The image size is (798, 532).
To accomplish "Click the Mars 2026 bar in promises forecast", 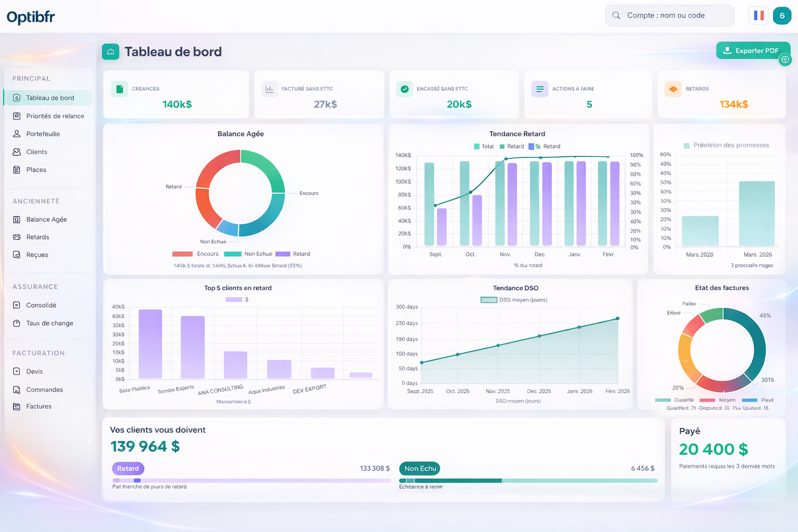I will [757, 214].
